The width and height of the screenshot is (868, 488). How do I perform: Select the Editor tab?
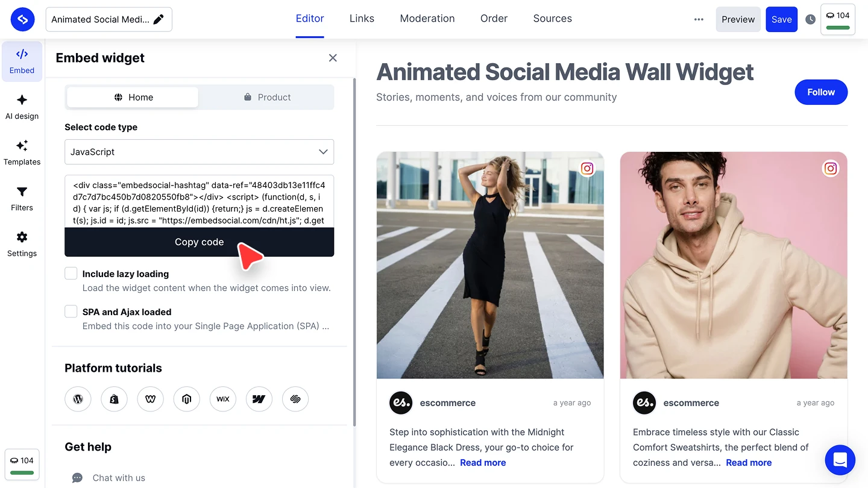pos(310,19)
